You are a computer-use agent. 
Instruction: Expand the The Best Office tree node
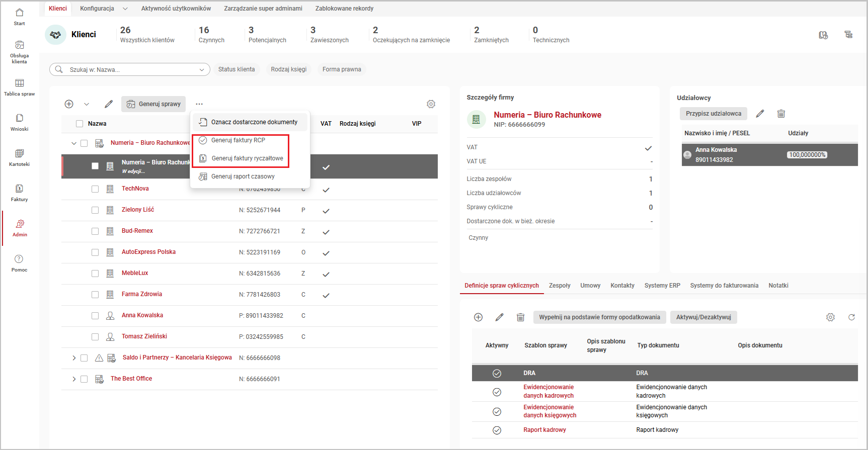point(74,379)
